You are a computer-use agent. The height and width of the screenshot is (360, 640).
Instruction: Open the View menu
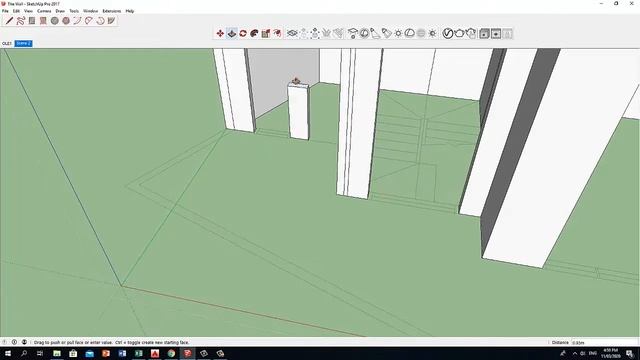click(29, 11)
